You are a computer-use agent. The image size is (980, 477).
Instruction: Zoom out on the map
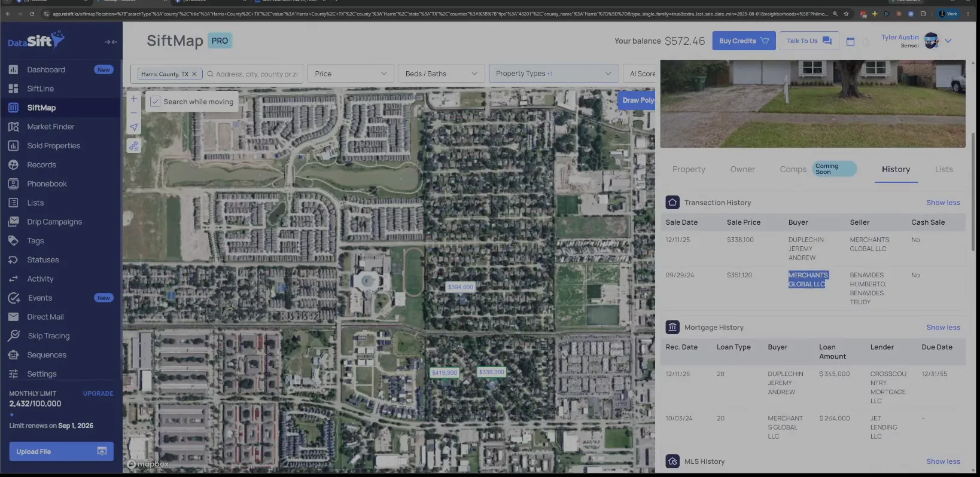click(x=134, y=112)
